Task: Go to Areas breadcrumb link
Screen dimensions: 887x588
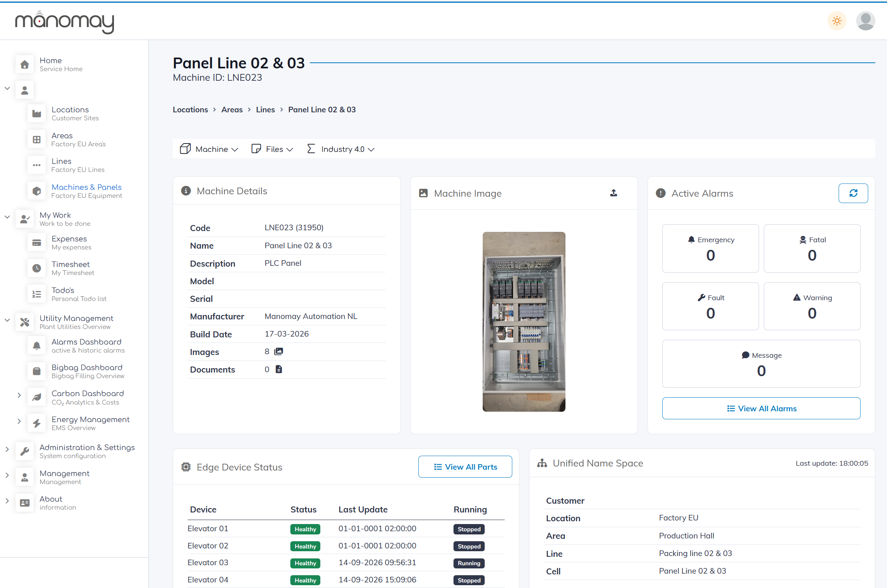Action: click(x=232, y=110)
